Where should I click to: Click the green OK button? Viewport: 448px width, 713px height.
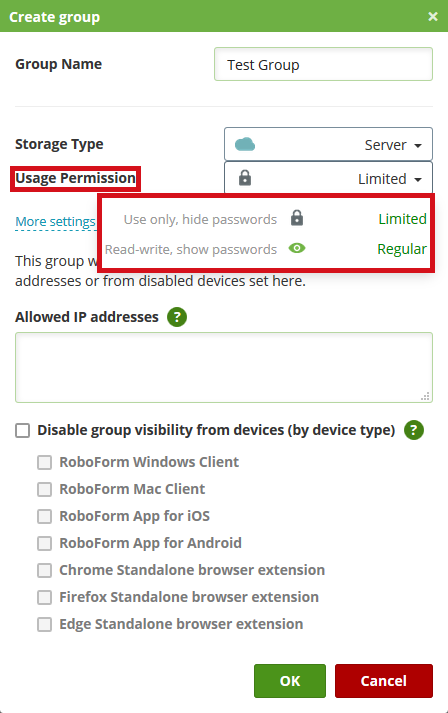coord(290,681)
